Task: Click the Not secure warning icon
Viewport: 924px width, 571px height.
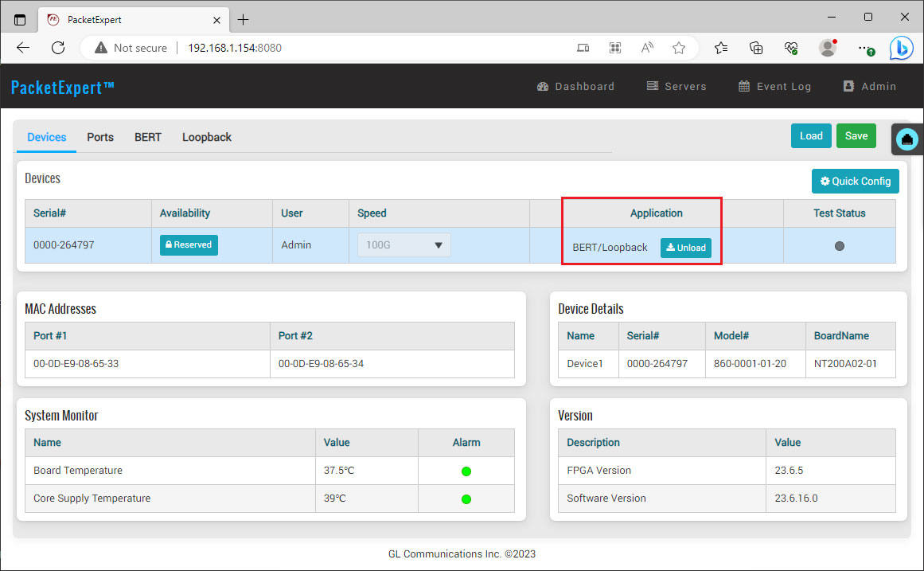Action: tap(101, 48)
